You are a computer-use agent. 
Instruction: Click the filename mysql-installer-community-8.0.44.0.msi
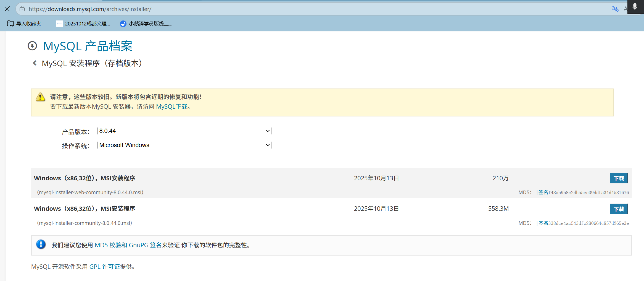[x=85, y=223]
